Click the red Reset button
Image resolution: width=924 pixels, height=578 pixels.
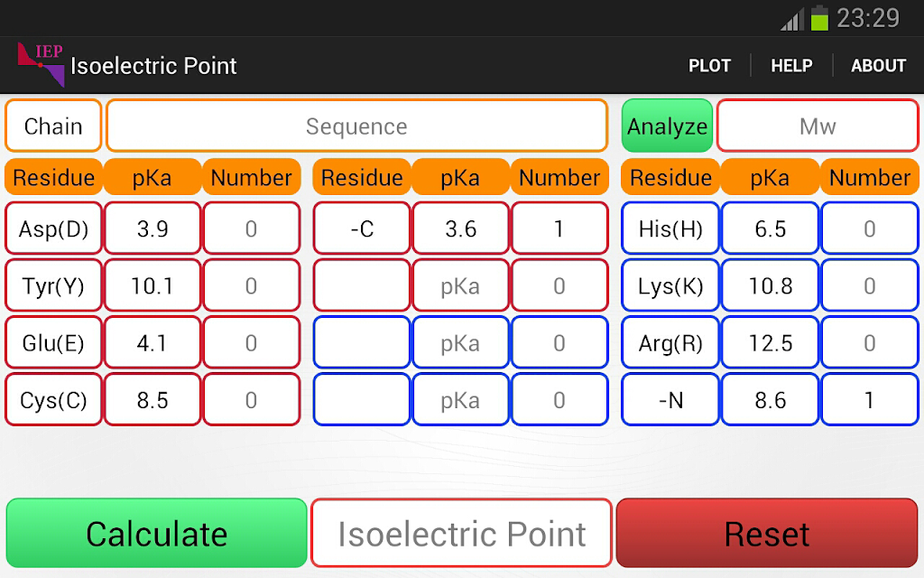767,533
